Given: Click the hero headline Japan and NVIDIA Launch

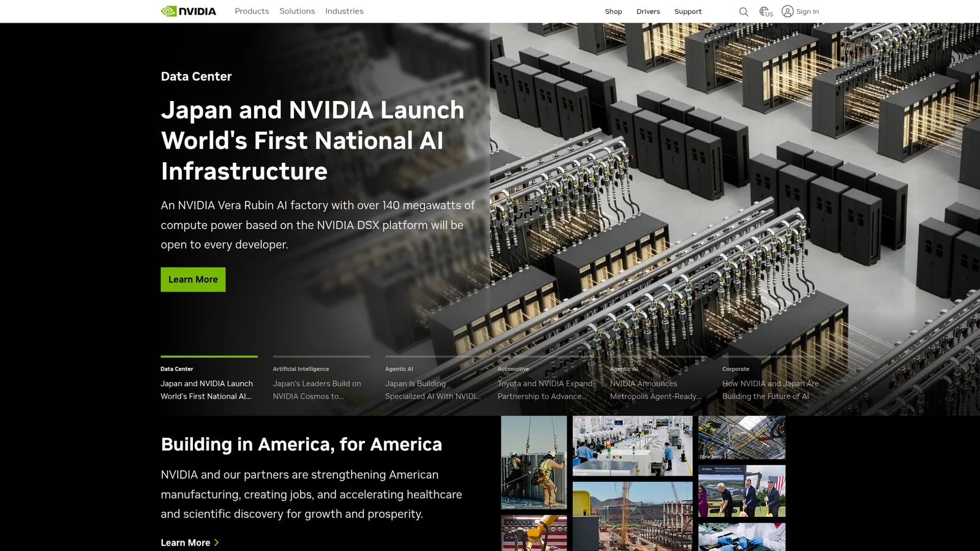Looking at the screenshot, I should click(312, 141).
